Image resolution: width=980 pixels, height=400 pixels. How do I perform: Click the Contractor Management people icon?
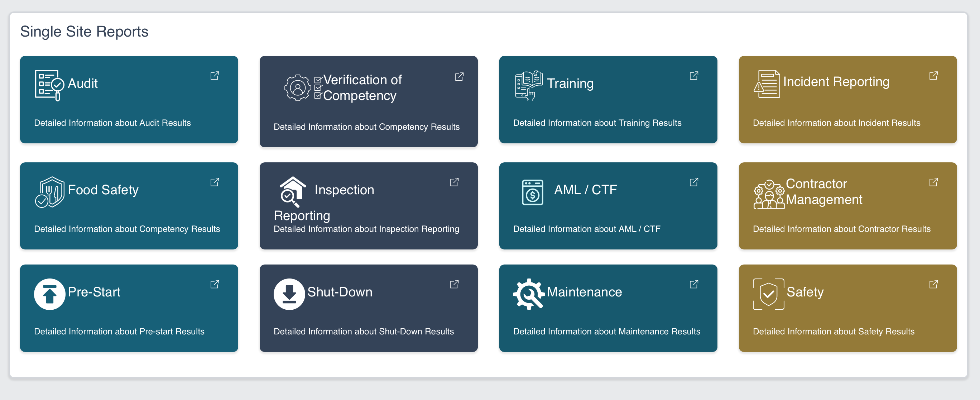(x=769, y=194)
